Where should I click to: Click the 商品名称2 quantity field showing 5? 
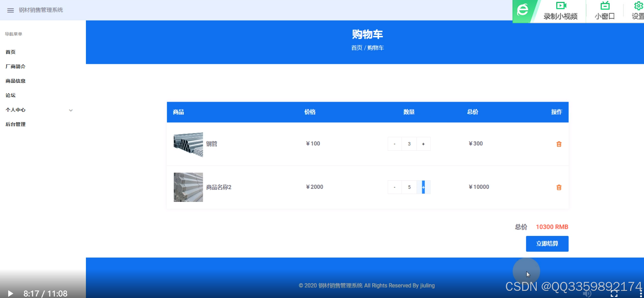[x=409, y=187]
